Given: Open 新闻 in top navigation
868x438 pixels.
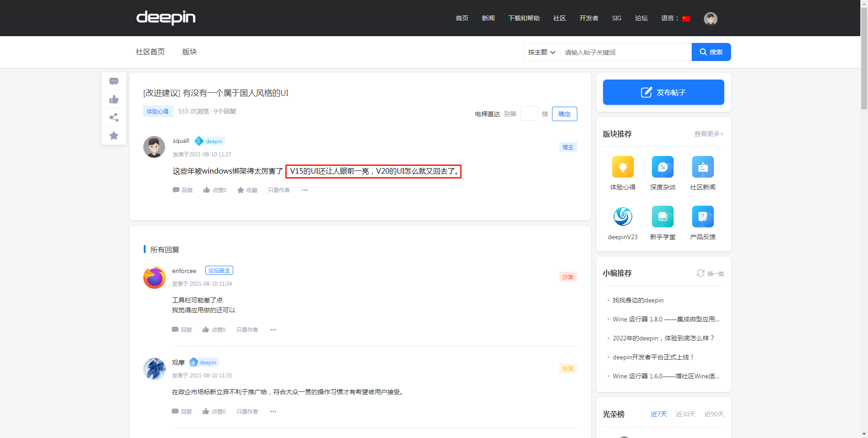Looking at the screenshot, I should 488,19.
